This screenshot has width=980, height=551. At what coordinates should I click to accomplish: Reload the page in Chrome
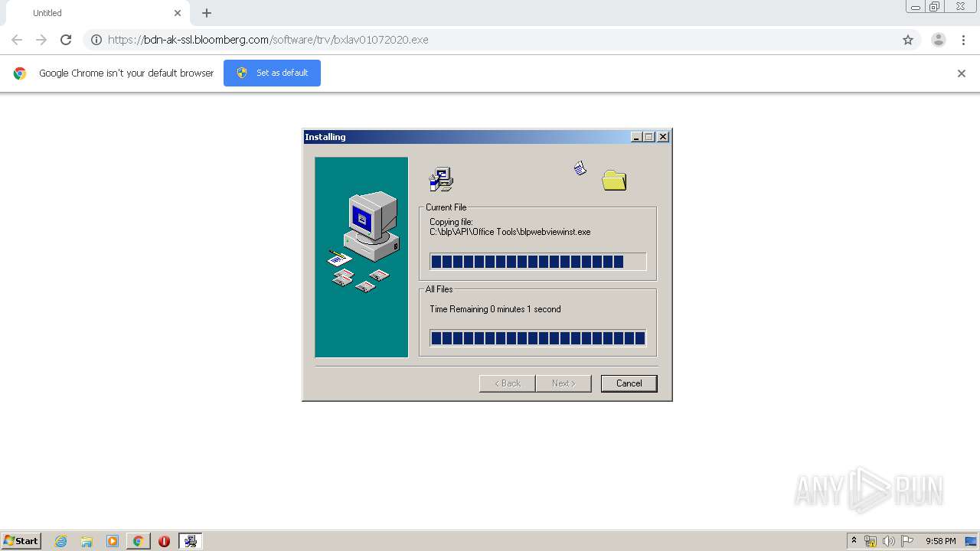point(66,40)
